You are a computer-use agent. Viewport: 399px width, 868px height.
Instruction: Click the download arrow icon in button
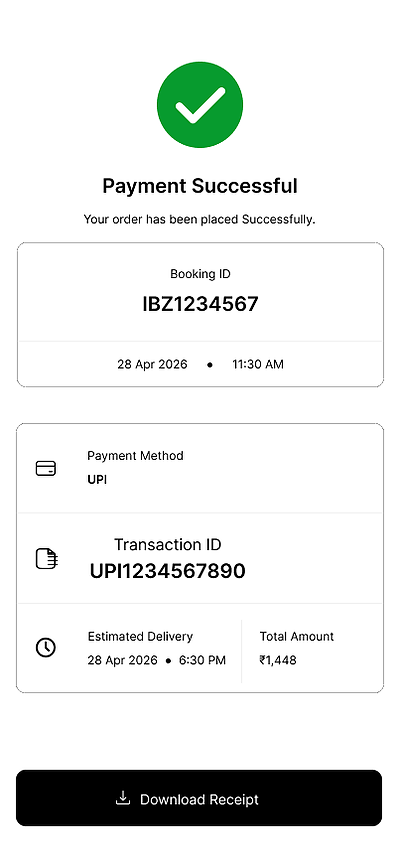tap(123, 797)
